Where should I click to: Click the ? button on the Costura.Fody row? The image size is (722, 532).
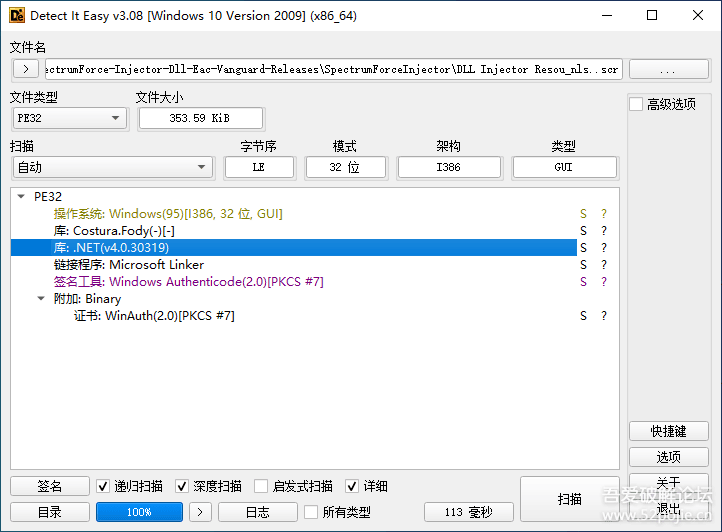(604, 231)
